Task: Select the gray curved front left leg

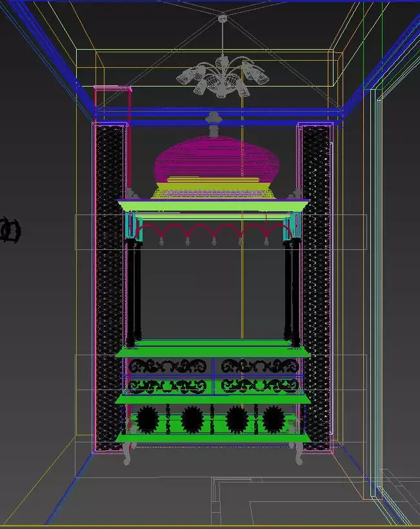Action: click(128, 453)
